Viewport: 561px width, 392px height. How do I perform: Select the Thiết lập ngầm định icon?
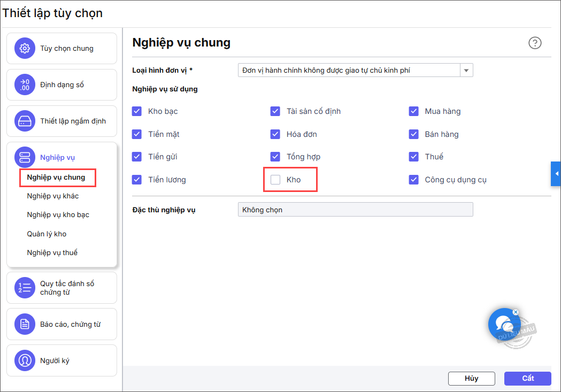[25, 121]
